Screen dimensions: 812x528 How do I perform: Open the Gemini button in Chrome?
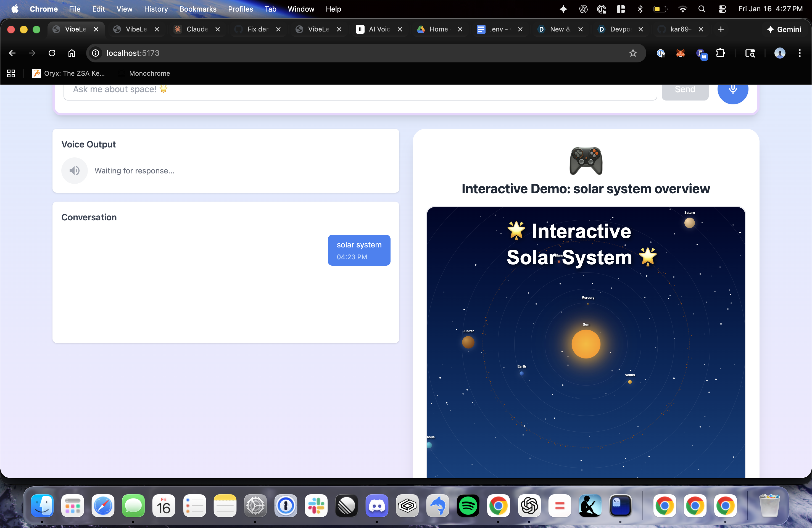click(x=784, y=29)
